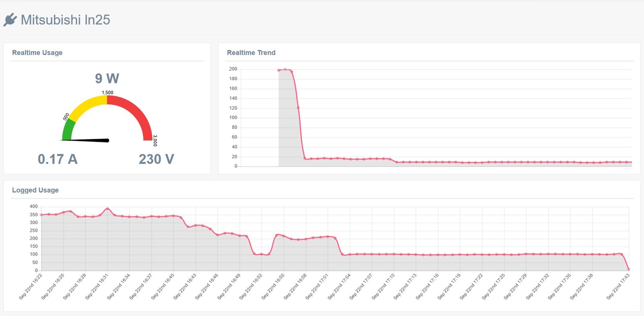Select the Realtime Trend panel heading
Viewport: 644px width, 316px height.
[x=251, y=53]
